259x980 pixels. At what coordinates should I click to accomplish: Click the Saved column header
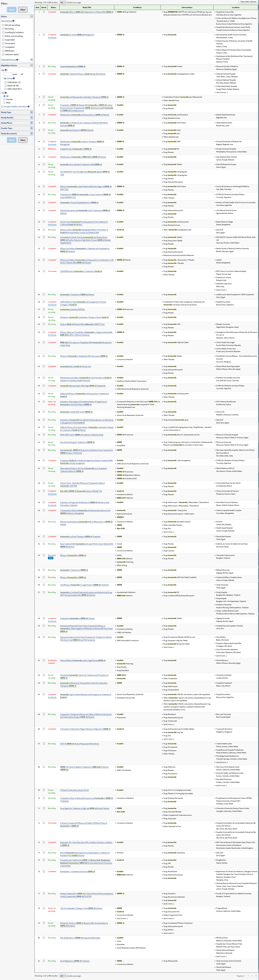[44, 7]
